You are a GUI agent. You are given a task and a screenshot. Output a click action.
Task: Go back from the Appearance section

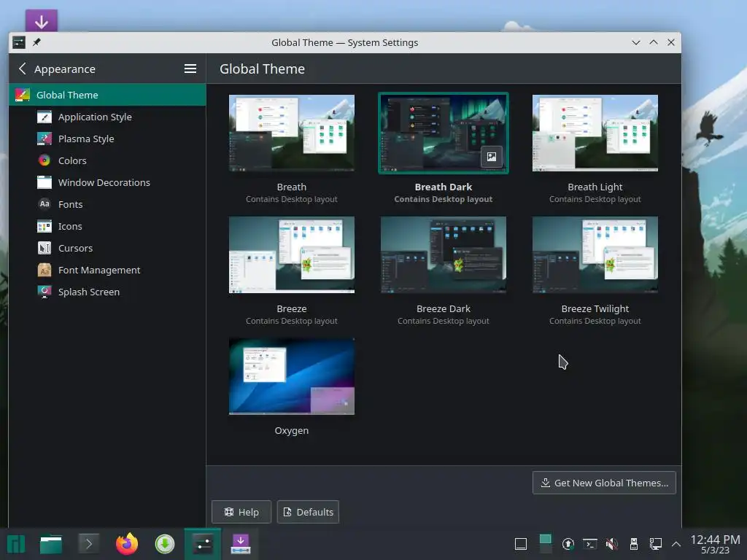click(x=23, y=69)
